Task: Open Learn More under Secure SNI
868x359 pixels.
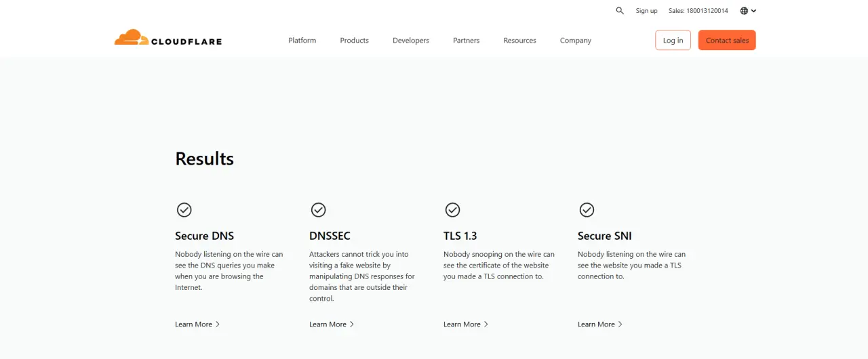Action: point(600,324)
